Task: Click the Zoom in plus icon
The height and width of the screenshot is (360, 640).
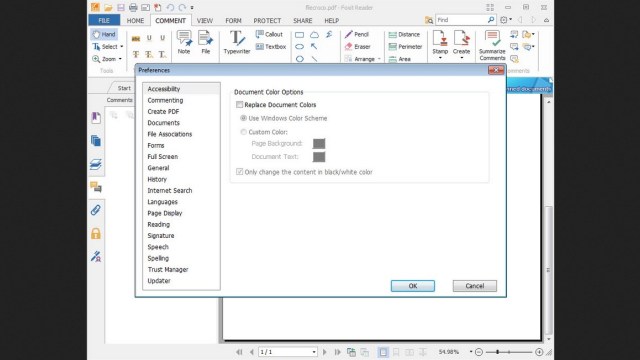Action: (539, 352)
